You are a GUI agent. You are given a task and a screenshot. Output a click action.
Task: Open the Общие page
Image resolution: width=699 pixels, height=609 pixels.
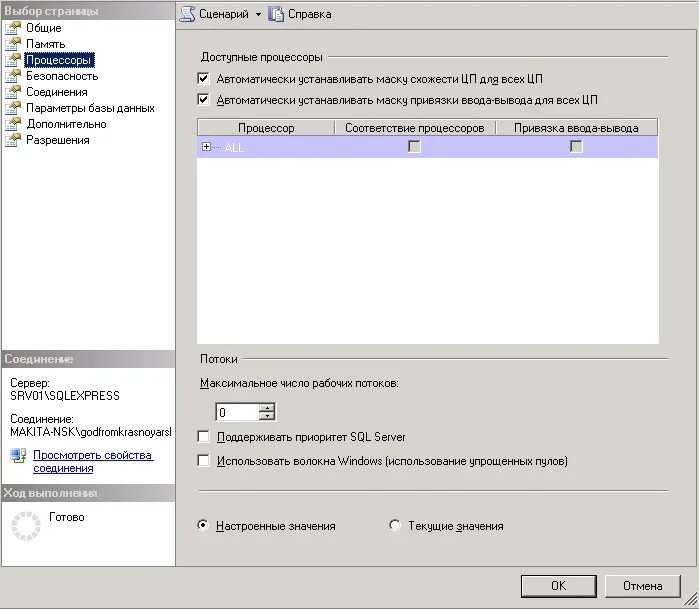(44, 28)
